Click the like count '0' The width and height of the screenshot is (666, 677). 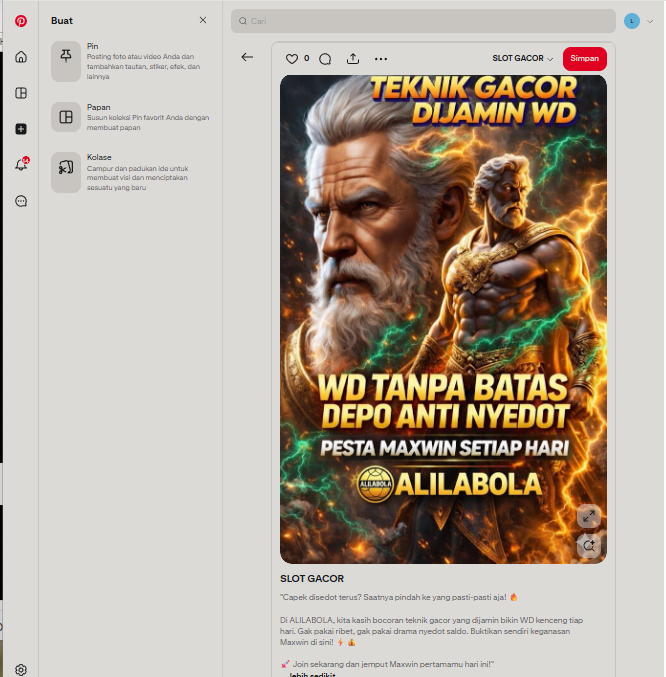click(x=306, y=58)
